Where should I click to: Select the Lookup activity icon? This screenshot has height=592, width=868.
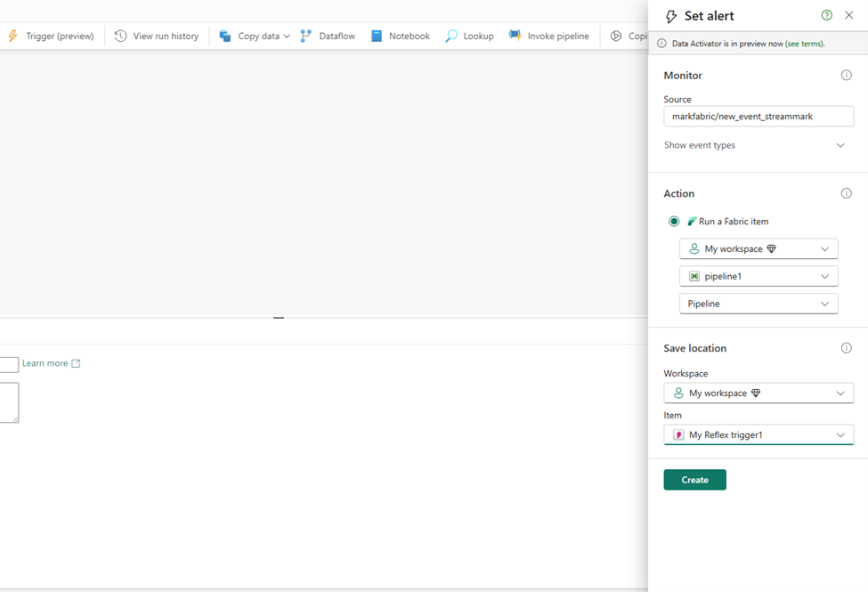pos(452,36)
